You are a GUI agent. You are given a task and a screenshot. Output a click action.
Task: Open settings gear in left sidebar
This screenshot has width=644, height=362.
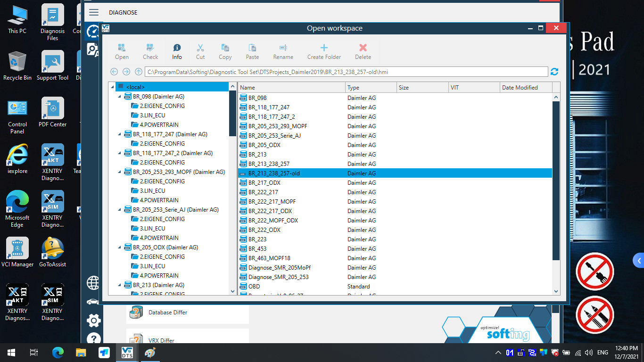point(93,321)
